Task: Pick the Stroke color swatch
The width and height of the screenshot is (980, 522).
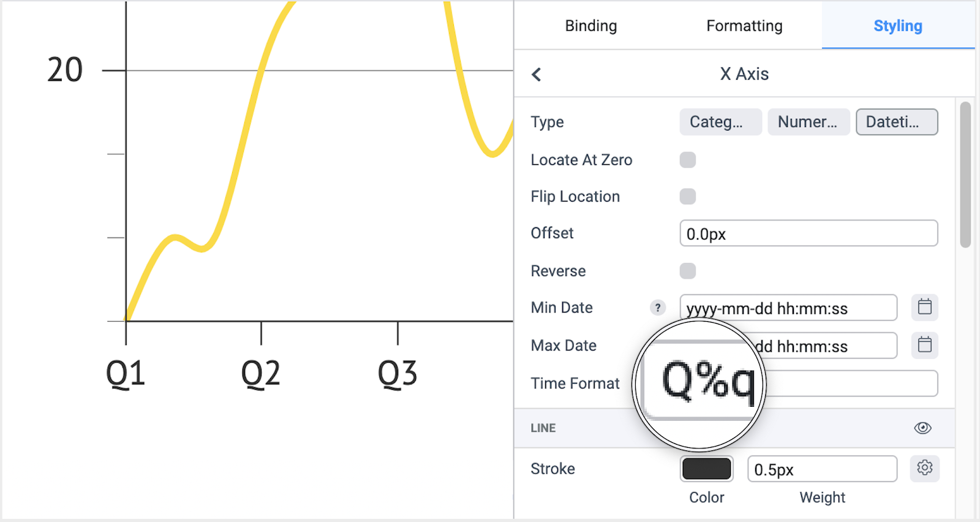Action: pos(706,469)
